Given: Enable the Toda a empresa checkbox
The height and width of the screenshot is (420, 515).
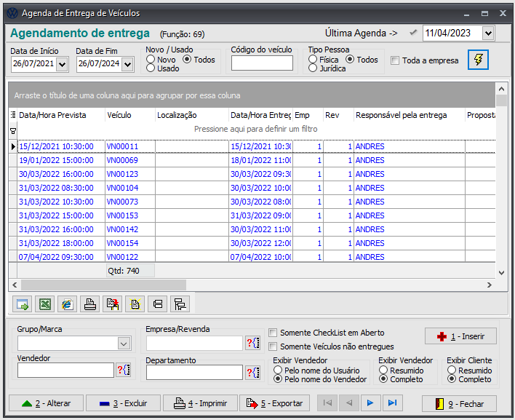Looking at the screenshot, I should 395,61.
